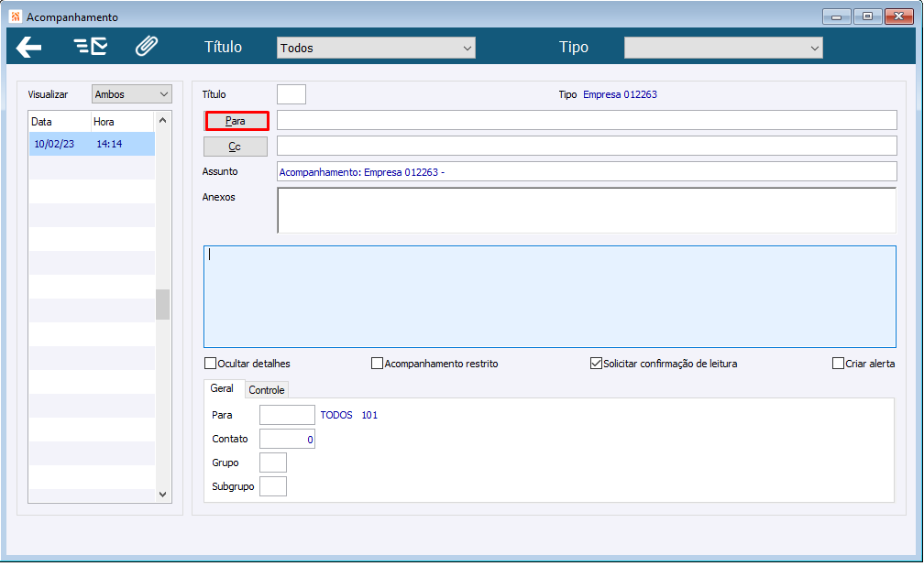The image size is (924, 566).
Task: Click the Anexos attachments box
Action: 587,211
